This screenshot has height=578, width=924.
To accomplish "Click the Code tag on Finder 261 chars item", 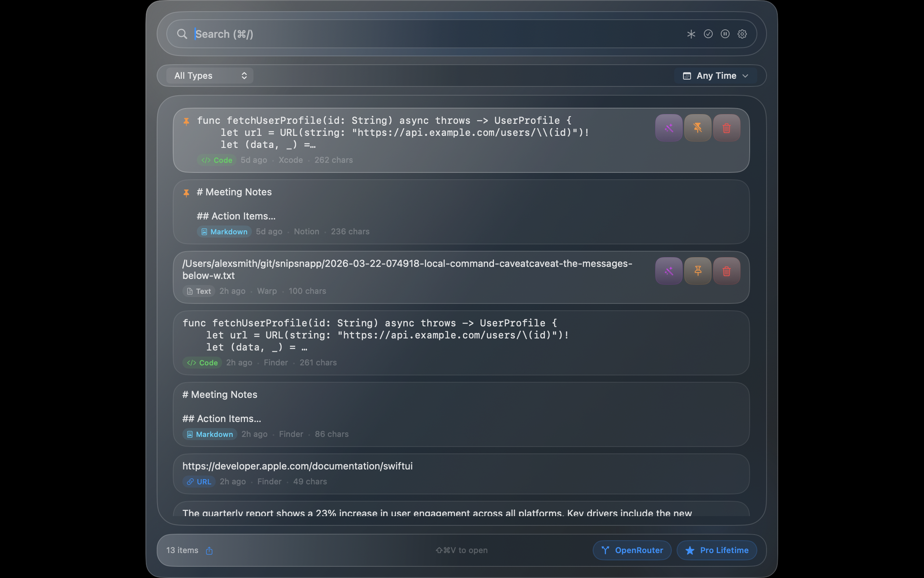I will pos(202,363).
